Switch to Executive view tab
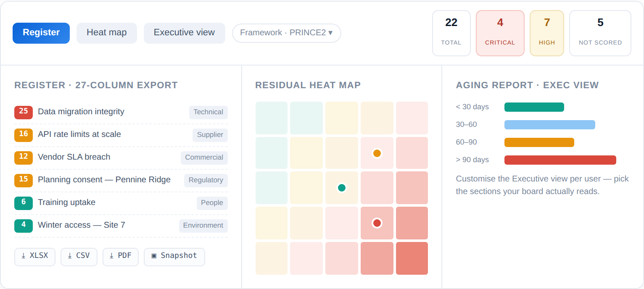This screenshot has width=644, height=289. coord(184,33)
